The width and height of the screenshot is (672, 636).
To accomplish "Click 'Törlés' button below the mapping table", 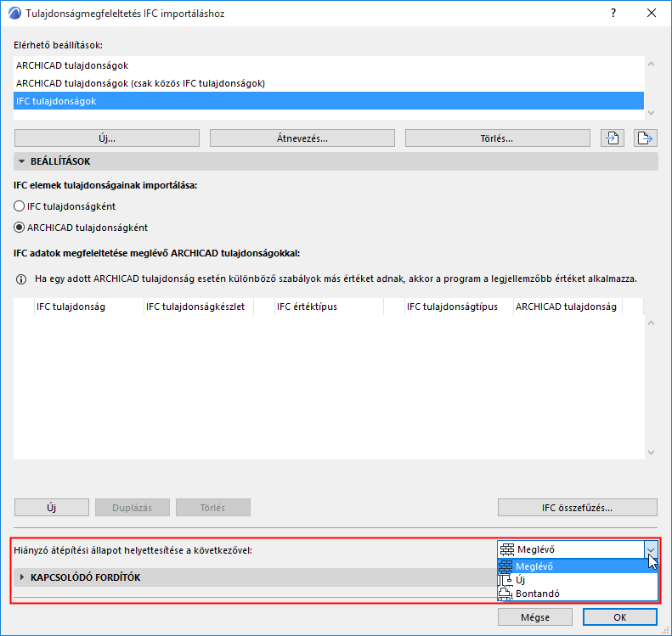I will [x=212, y=508].
